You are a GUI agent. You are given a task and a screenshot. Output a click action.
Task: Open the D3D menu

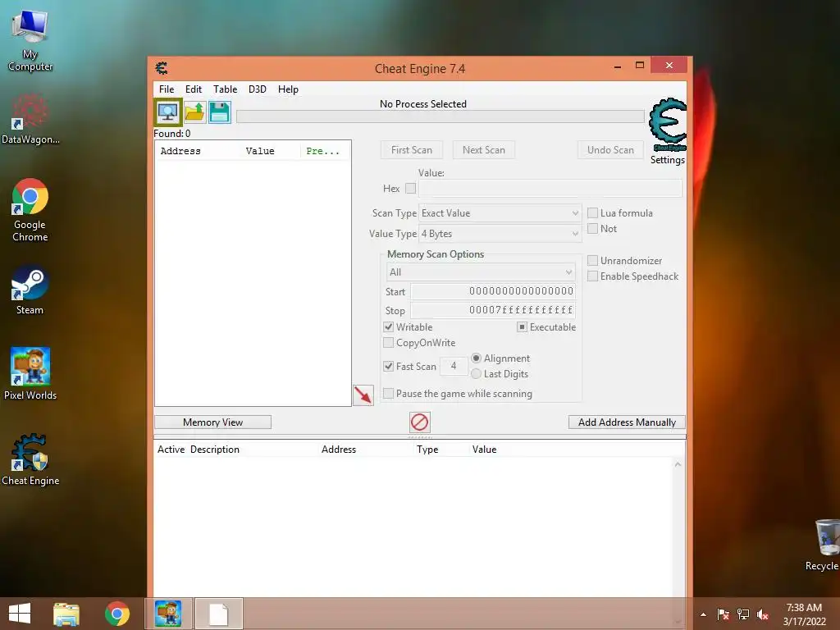pos(257,89)
